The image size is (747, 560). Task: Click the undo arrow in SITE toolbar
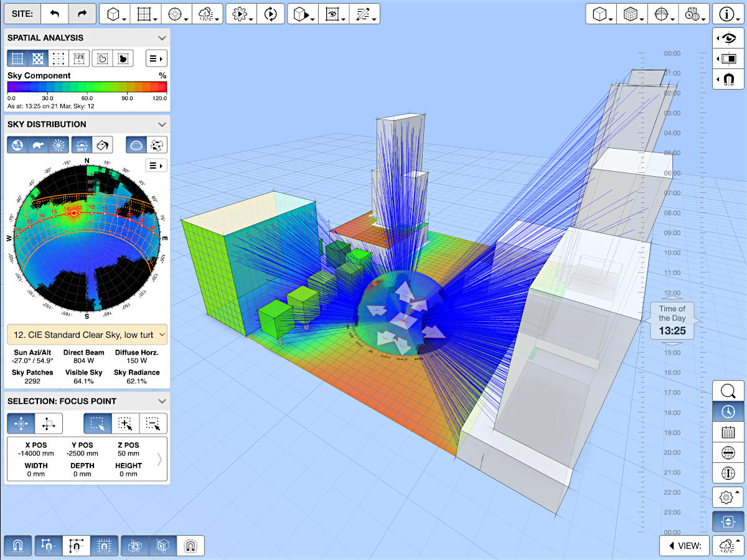pyautogui.click(x=55, y=14)
